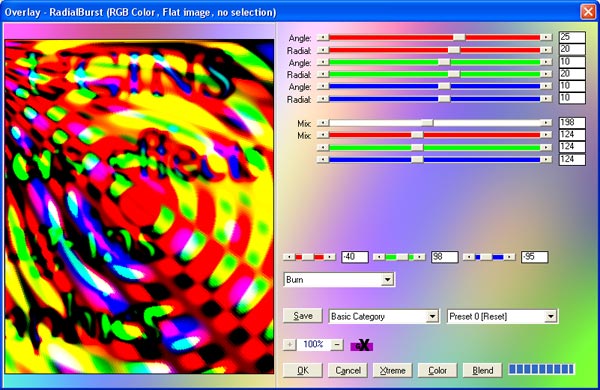
Task: Click left arrow of small blue slider
Action: point(469,257)
